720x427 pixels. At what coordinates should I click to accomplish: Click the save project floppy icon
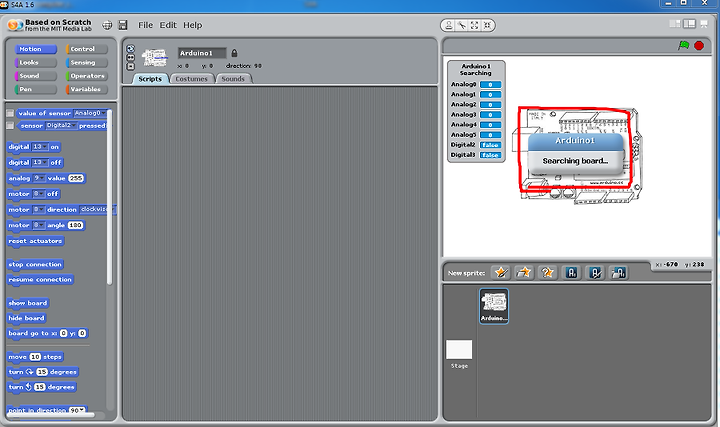(x=123, y=25)
